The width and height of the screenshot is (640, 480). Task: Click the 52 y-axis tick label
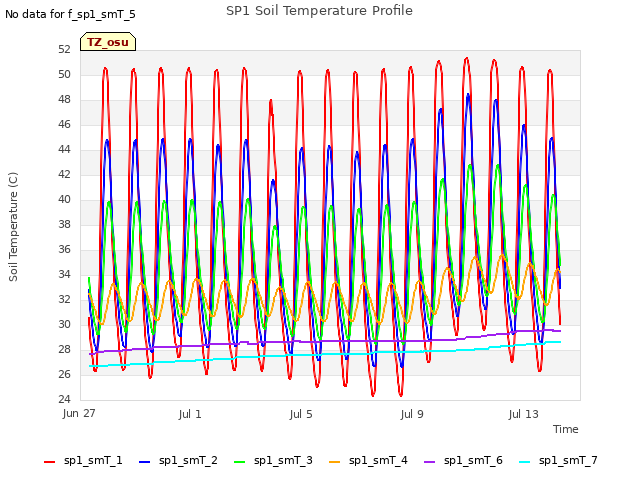coord(64,49)
